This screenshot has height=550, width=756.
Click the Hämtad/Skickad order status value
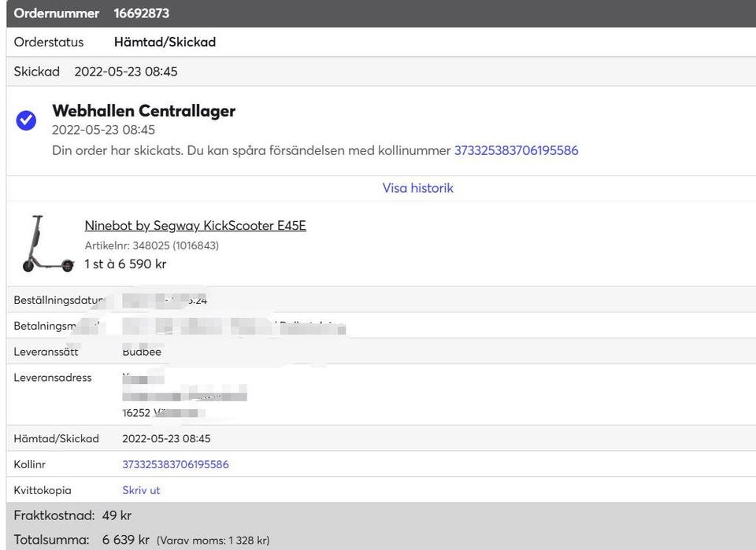point(165,42)
